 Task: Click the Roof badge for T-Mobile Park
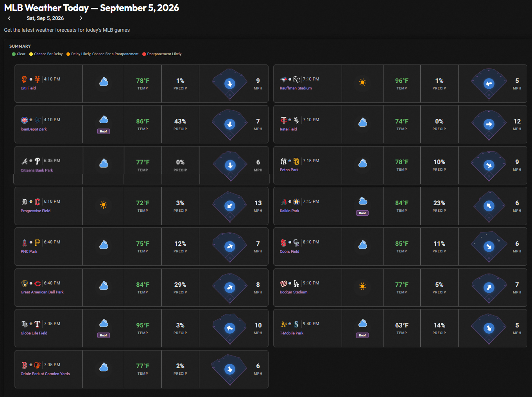pyautogui.click(x=362, y=335)
